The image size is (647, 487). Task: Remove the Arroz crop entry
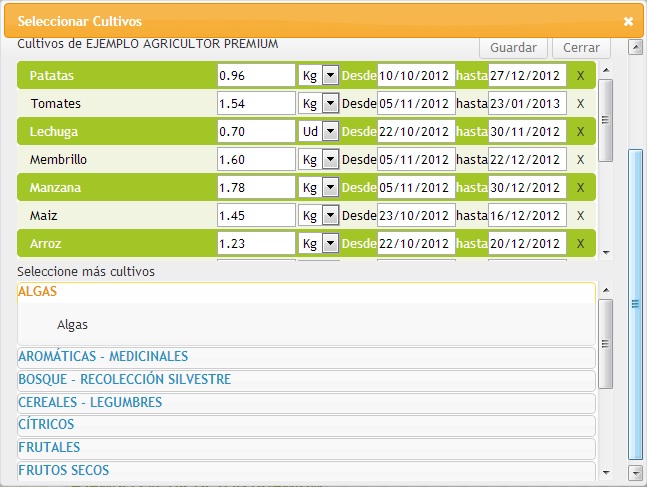point(580,244)
